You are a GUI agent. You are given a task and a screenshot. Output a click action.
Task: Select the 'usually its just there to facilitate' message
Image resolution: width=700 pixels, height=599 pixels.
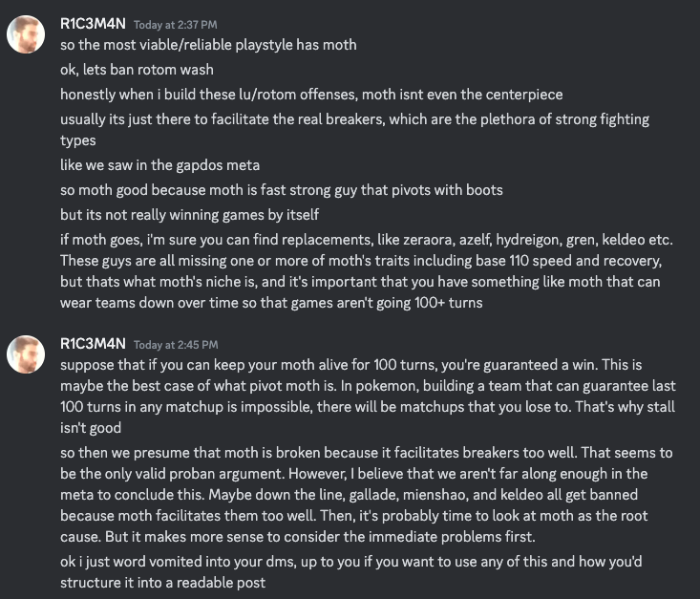[x=355, y=130]
